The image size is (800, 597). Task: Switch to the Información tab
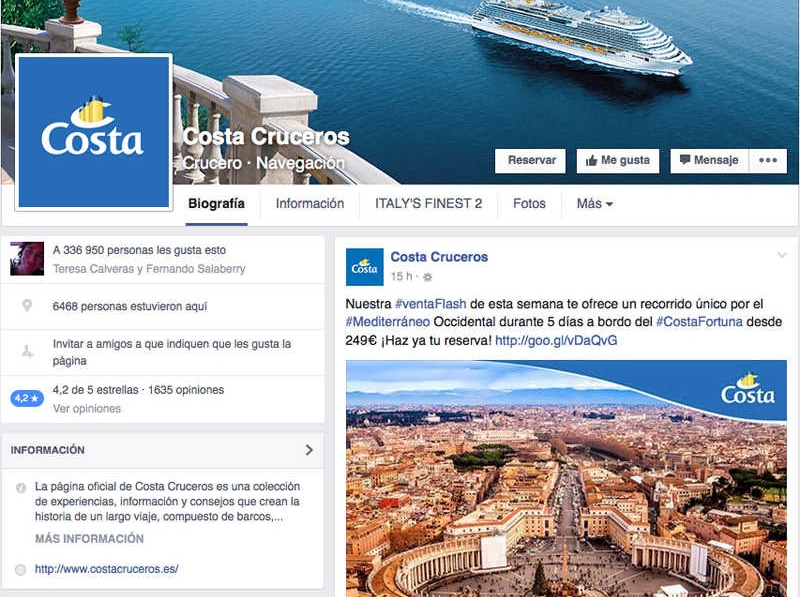310,204
